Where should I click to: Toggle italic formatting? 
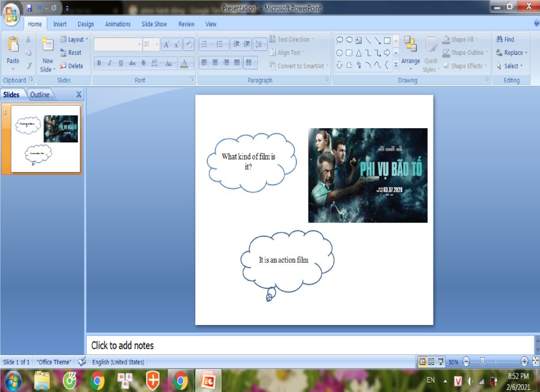point(110,63)
